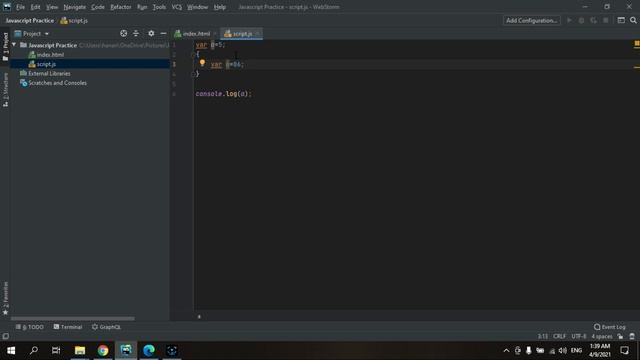Click the UTF-8 encoding selector
640x360 pixels.
578,336
